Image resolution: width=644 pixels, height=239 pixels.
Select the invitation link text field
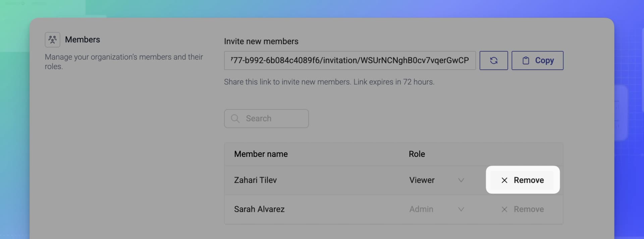[x=350, y=60]
